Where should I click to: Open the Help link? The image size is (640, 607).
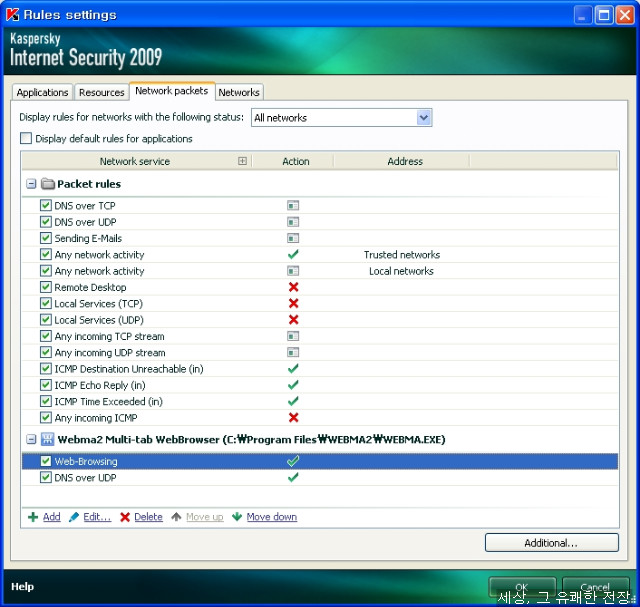pyautogui.click(x=22, y=587)
